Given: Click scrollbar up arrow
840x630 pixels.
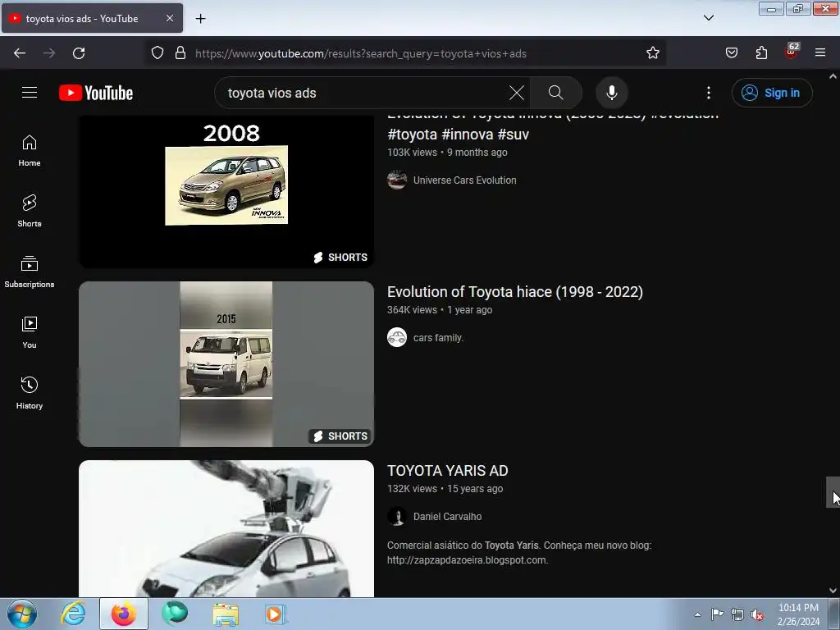Looking at the screenshot, I should coord(833,76).
